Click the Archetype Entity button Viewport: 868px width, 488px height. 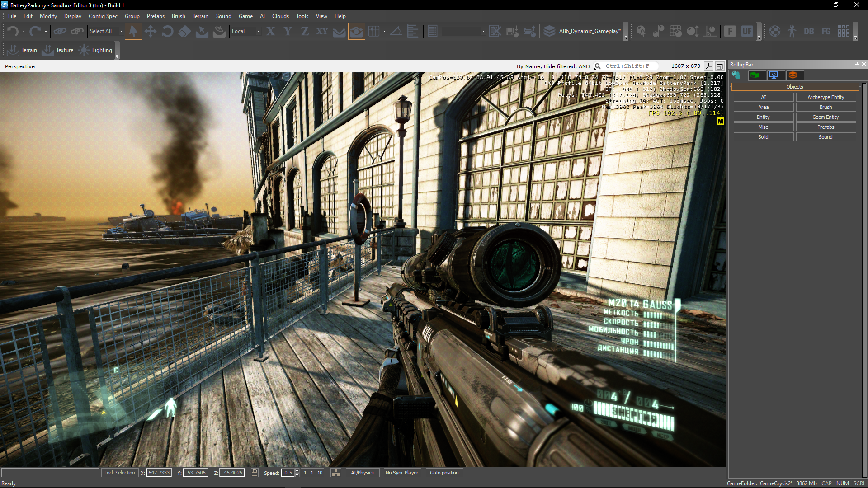point(826,97)
